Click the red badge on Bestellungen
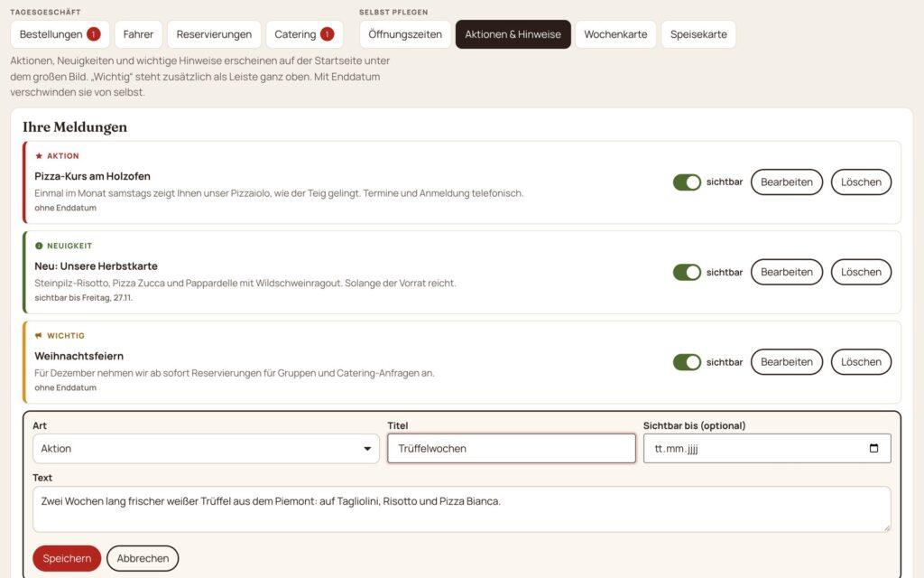Image resolution: width=924 pixels, height=578 pixels. tap(93, 34)
